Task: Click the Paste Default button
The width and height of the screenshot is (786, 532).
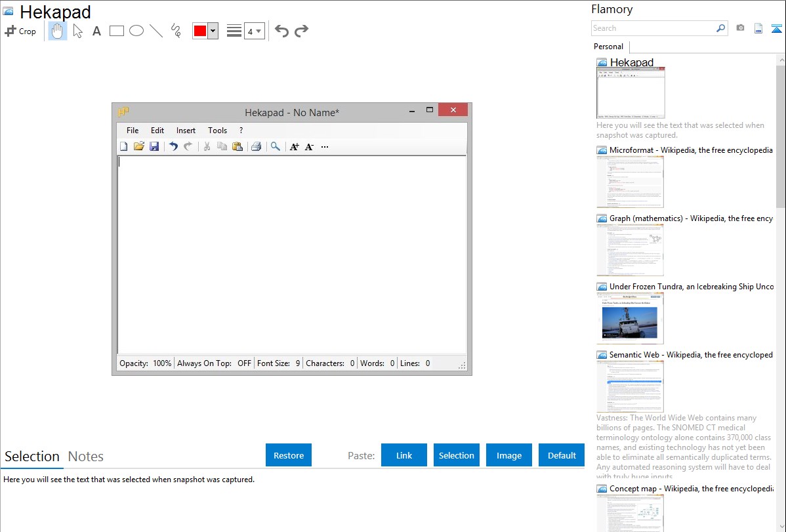Action: [x=562, y=455]
